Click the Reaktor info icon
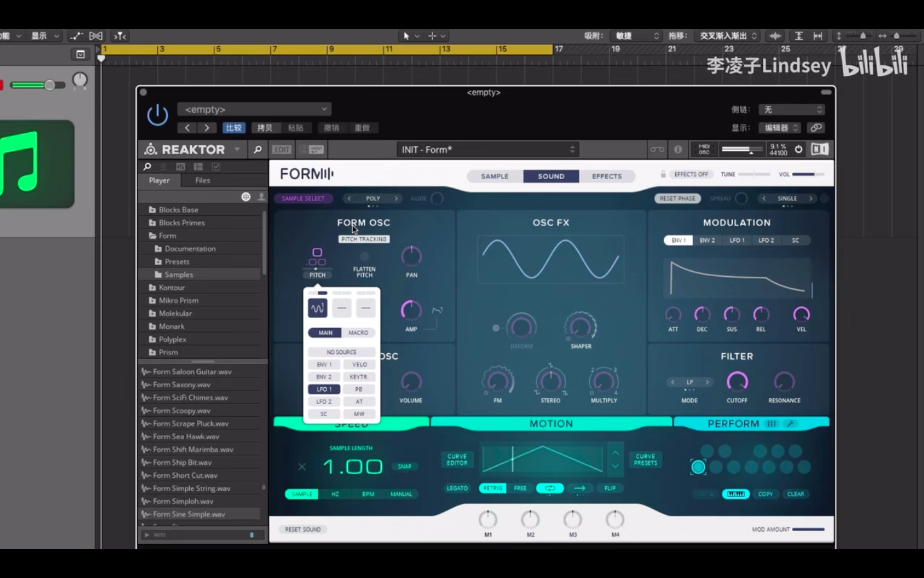 point(678,150)
